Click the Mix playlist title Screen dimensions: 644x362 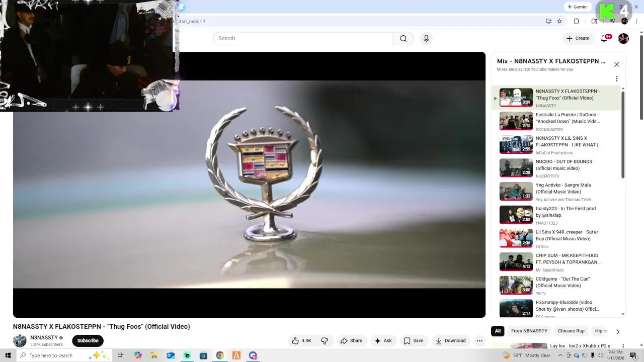pyautogui.click(x=551, y=61)
